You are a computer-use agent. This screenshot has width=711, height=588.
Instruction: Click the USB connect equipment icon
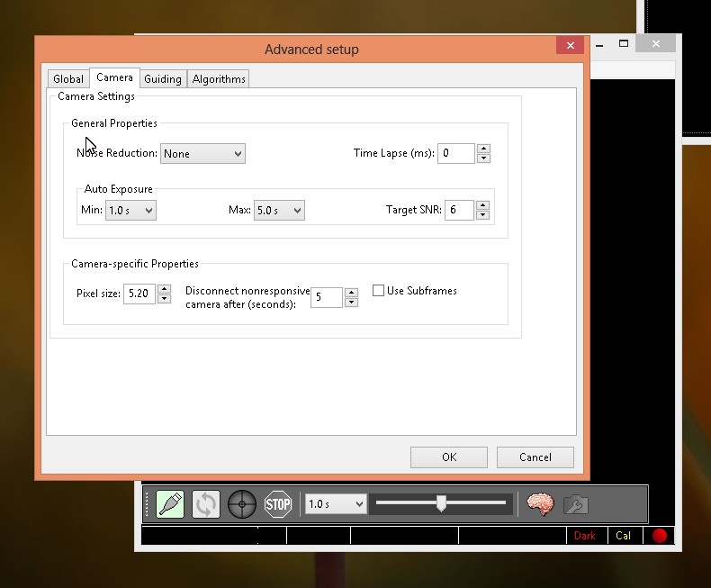click(170, 504)
